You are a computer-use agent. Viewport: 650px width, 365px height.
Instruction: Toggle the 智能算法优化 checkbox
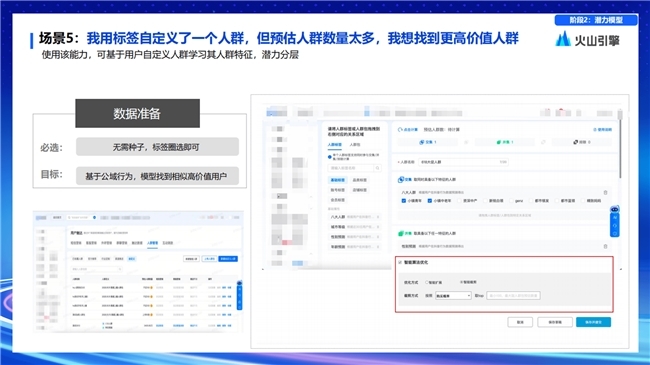coord(400,263)
